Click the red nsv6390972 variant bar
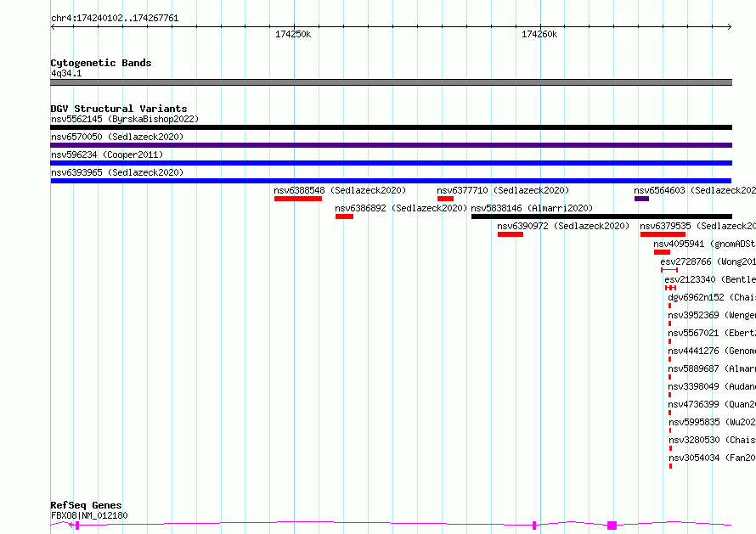The width and height of the screenshot is (756, 534). point(511,234)
